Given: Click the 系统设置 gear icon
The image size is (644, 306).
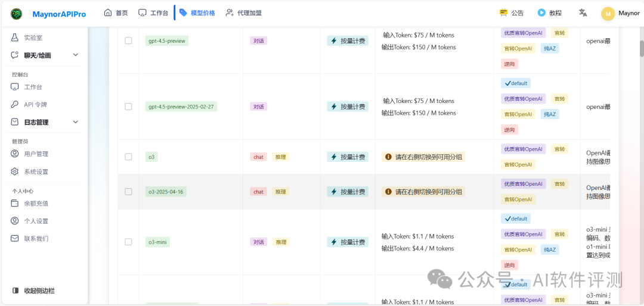Looking at the screenshot, I should click(15, 171).
